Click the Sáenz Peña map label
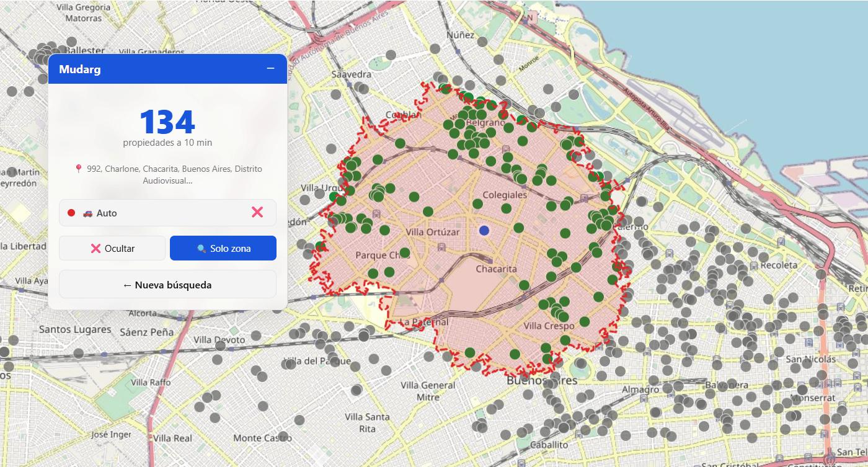This screenshot has width=868, height=467. pyautogui.click(x=147, y=332)
